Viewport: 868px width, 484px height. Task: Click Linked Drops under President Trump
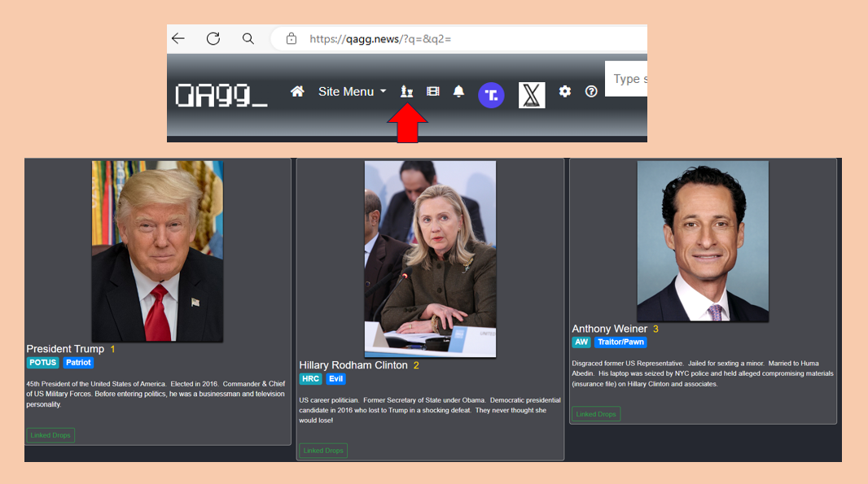pos(50,434)
